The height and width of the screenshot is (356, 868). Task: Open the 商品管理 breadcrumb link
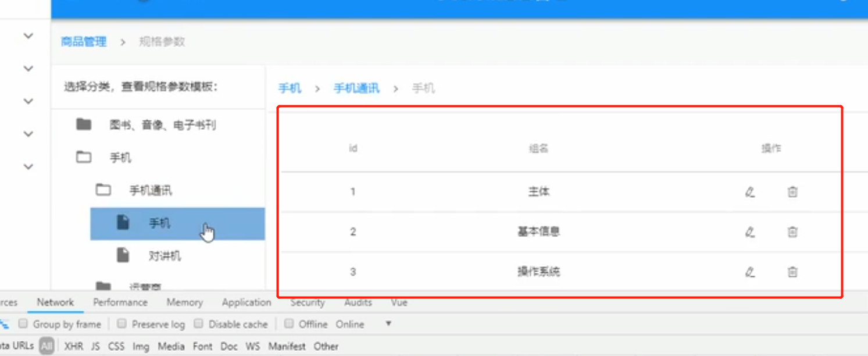82,41
